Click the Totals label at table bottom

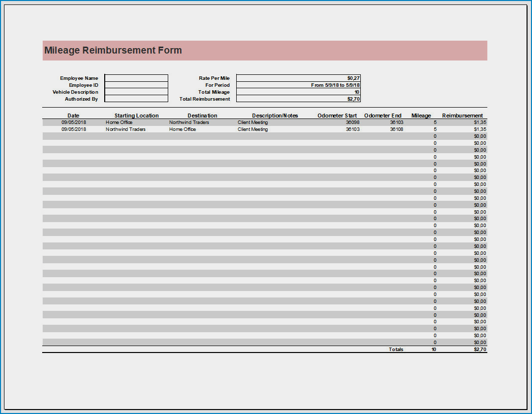tap(397, 349)
